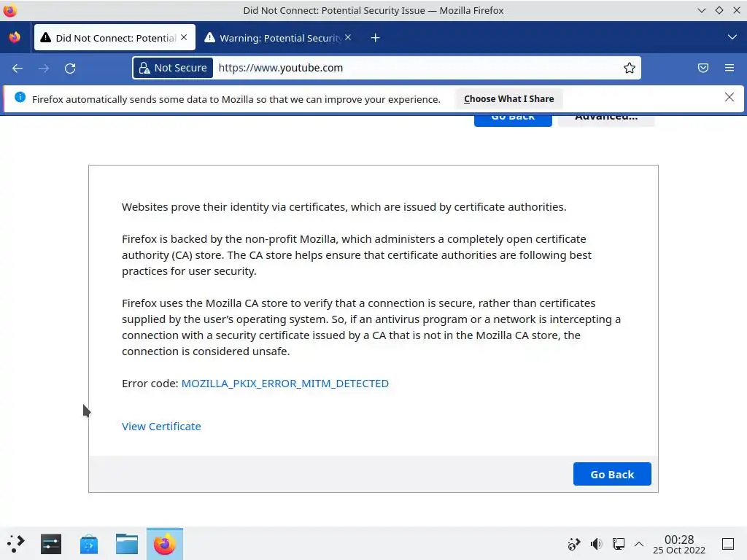The height and width of the screenshot is (560, 747).
Task: Switch to 'Did Not Connect: Potential' tab
Action: point(115,38)
